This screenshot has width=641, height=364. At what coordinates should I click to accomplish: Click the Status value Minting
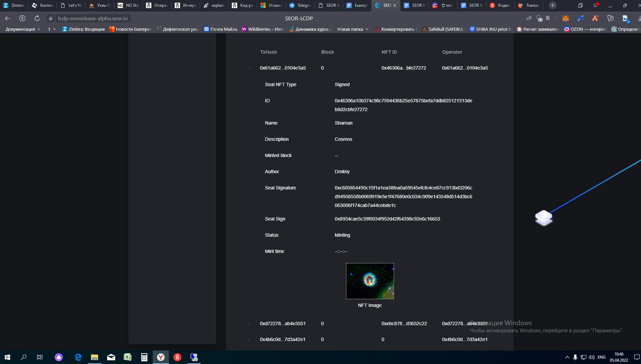(342, 235)
